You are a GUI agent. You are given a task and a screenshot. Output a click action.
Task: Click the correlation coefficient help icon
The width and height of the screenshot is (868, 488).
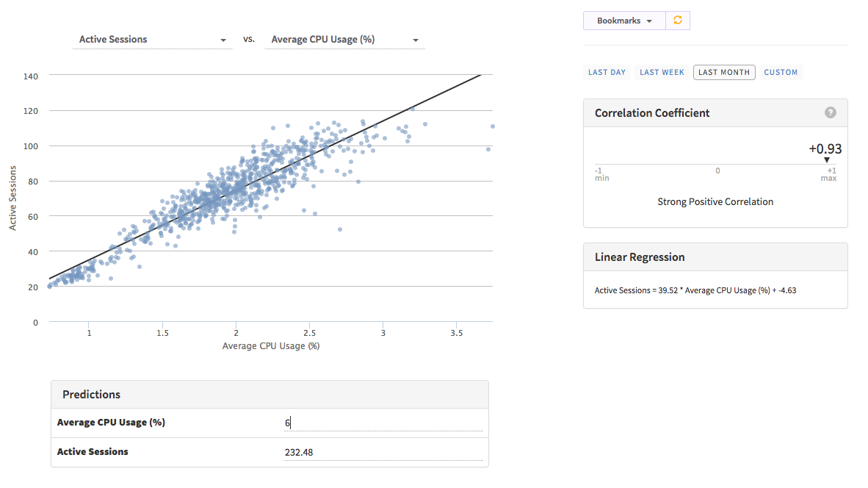[830, 112]
